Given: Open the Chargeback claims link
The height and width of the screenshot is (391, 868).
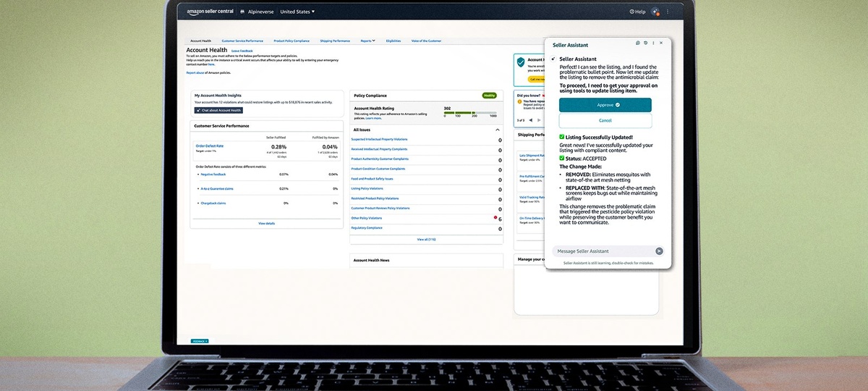Looking at the screenshot, I should point(213,203).
